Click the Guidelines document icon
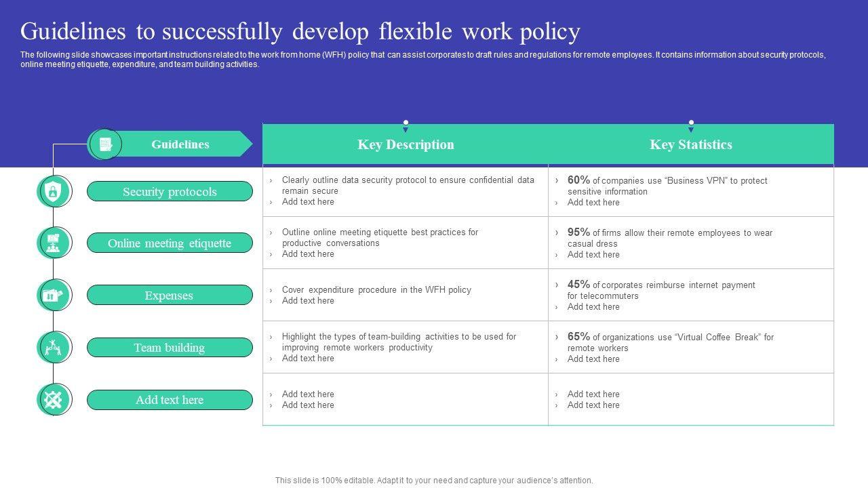This screenshot has height=488, width=868. (105, 144)
